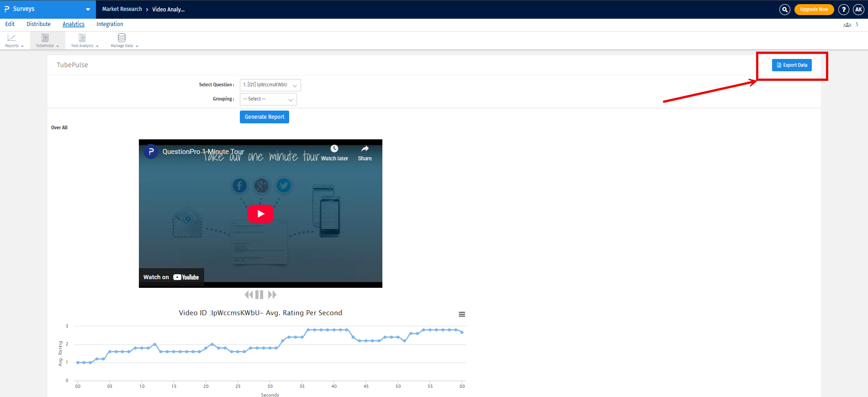Expand the Grouping dropdown

(x=268, y=99)
